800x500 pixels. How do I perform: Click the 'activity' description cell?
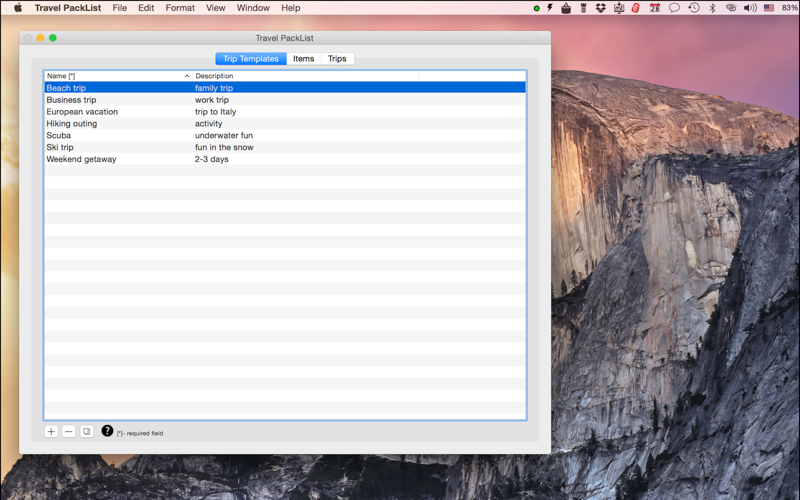point(208,123)
